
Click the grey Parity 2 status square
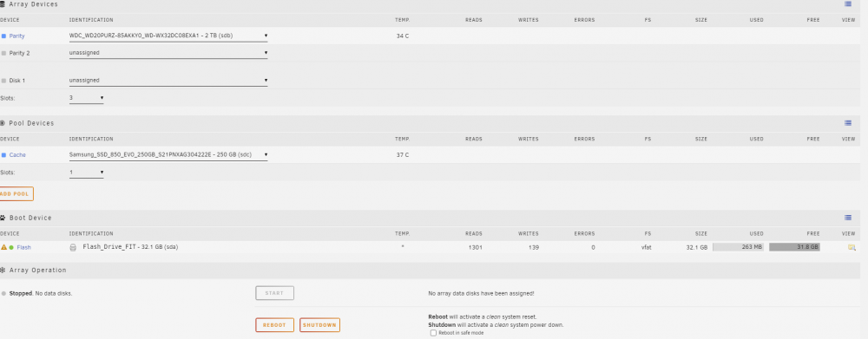3,53
